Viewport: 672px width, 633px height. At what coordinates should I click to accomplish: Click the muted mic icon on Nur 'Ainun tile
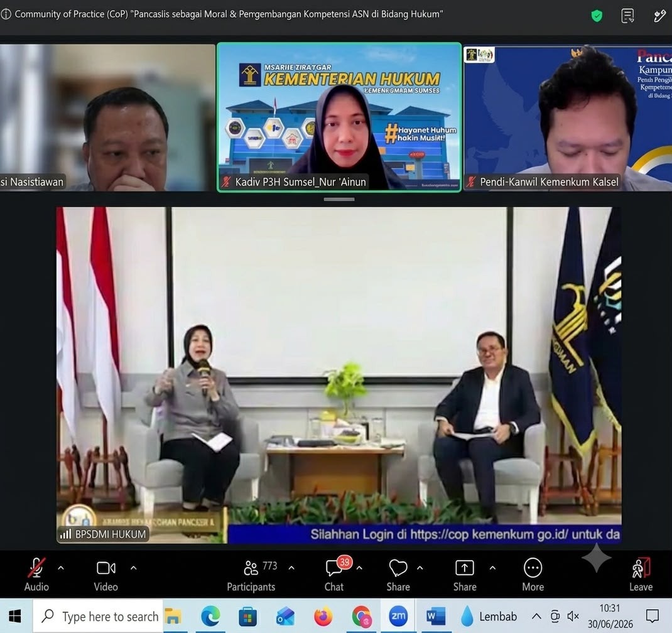point(226,181)
